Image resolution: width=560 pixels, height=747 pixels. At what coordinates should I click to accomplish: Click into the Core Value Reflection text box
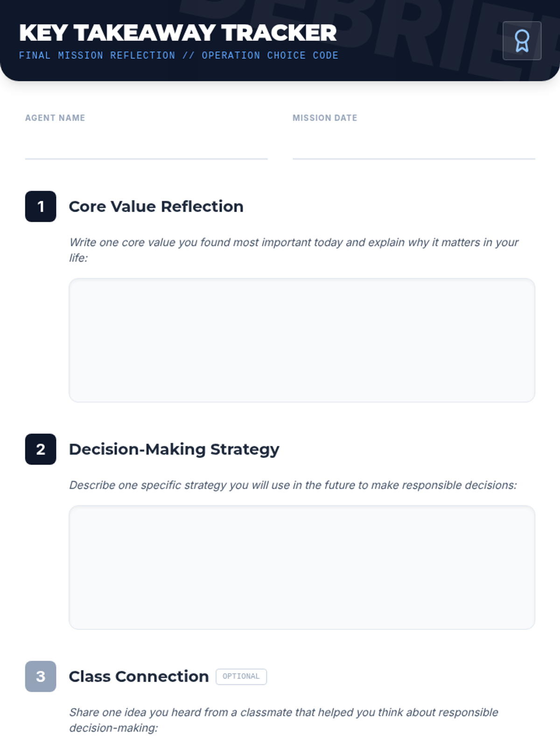click(x=301, y=340)
